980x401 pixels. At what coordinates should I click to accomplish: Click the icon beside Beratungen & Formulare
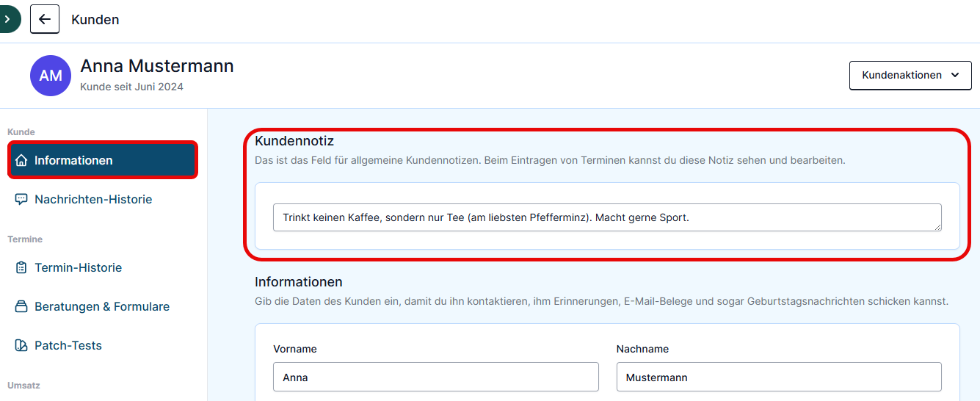coord(21,306)
